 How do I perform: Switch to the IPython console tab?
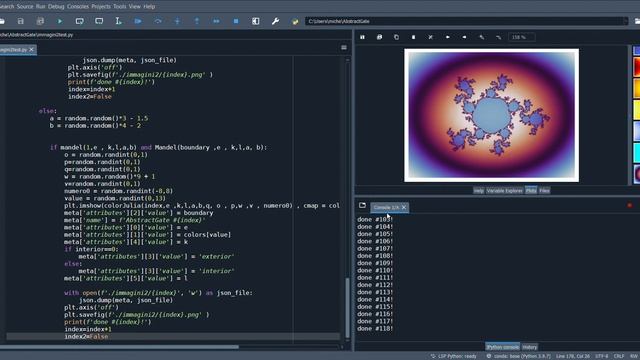pyautogui.click(x=502, y=347)
